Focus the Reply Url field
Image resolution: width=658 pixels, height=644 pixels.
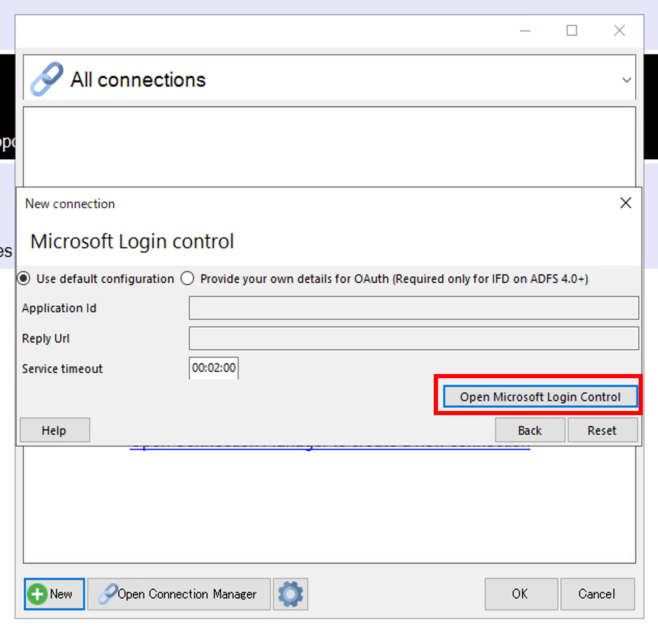point(414,338)
